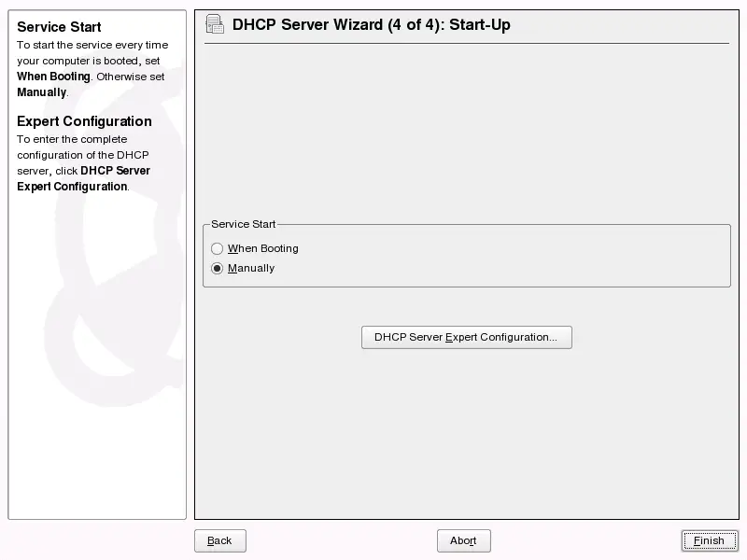Click the Service Start group box caption
Image resolution: width=747 pixels, height=560 pixels.
point(244,224)
